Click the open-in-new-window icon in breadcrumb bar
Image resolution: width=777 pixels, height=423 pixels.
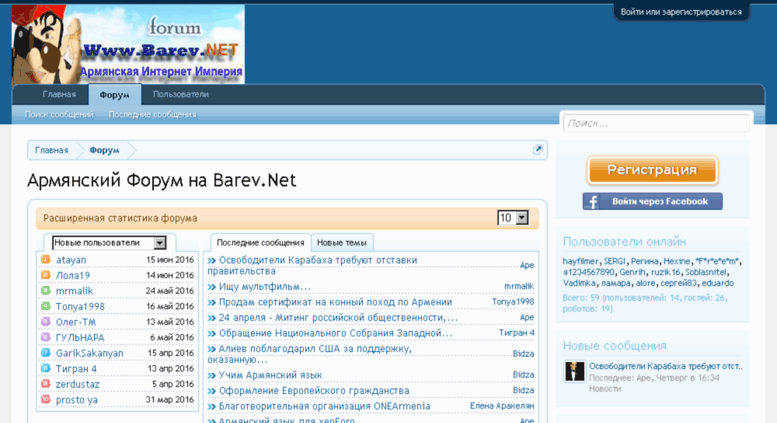click(538, 150)
